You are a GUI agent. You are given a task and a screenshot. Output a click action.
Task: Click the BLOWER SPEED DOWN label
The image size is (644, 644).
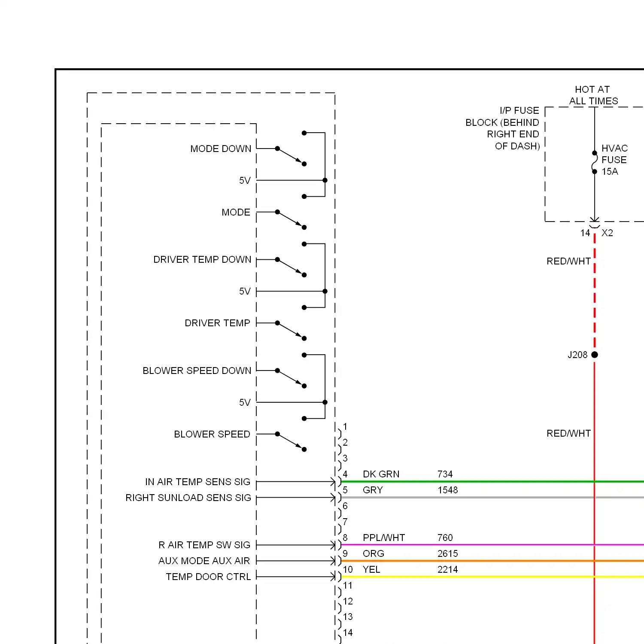point(197,371)
